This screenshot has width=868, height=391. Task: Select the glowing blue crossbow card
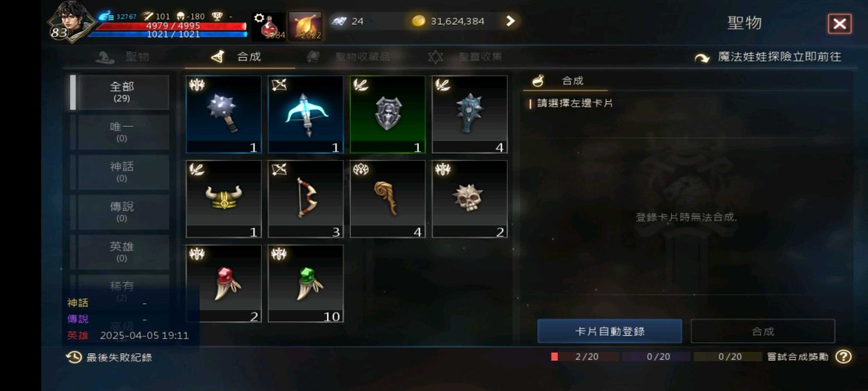point(306,114)
